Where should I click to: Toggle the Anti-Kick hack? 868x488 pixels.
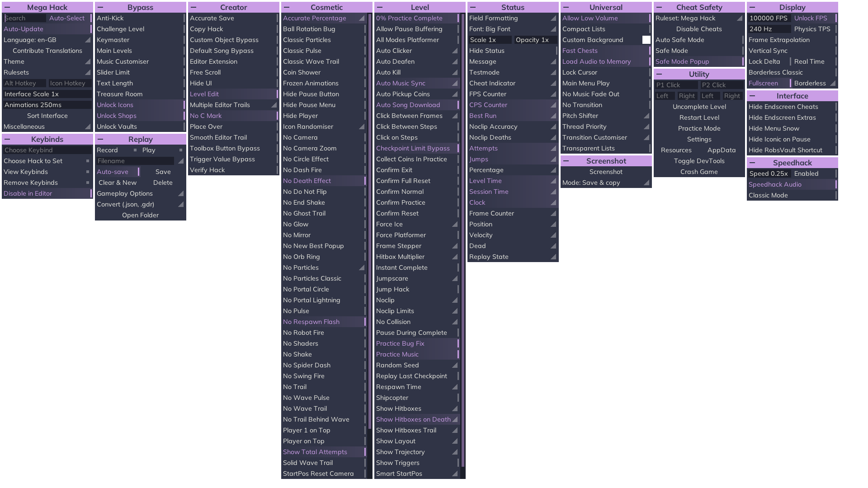coord(140,18)
